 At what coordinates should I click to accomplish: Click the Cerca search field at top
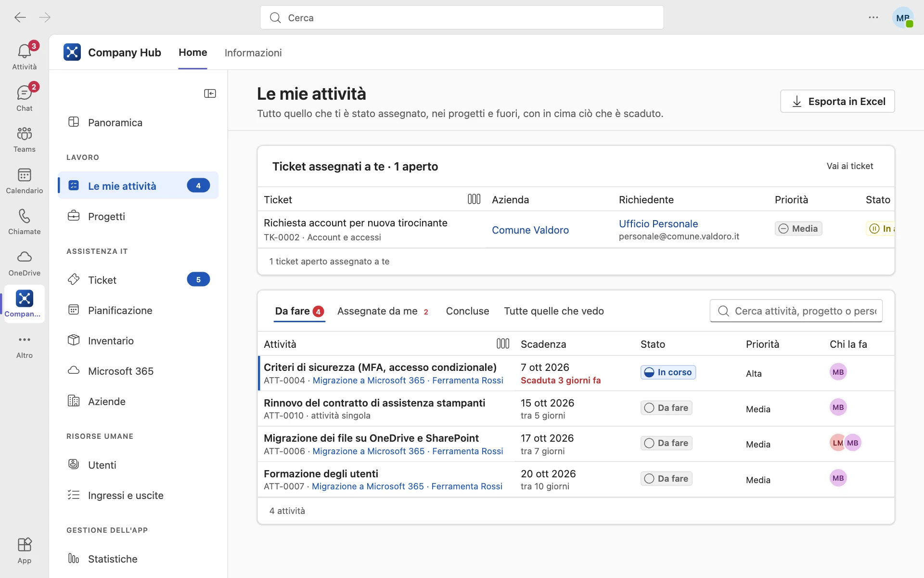point(462,18)
